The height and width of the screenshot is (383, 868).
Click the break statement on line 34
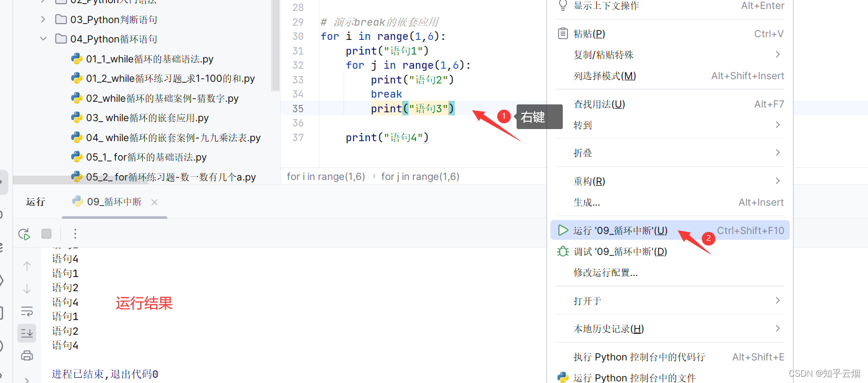pos(387,94)
